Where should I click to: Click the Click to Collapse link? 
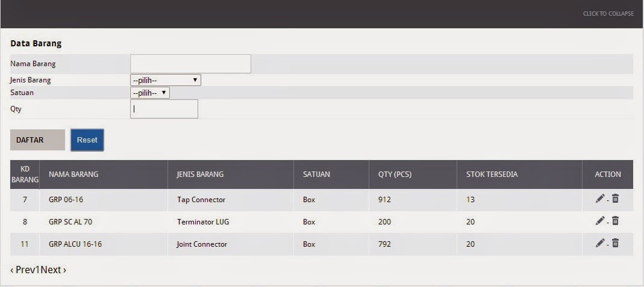pos(608,14)
